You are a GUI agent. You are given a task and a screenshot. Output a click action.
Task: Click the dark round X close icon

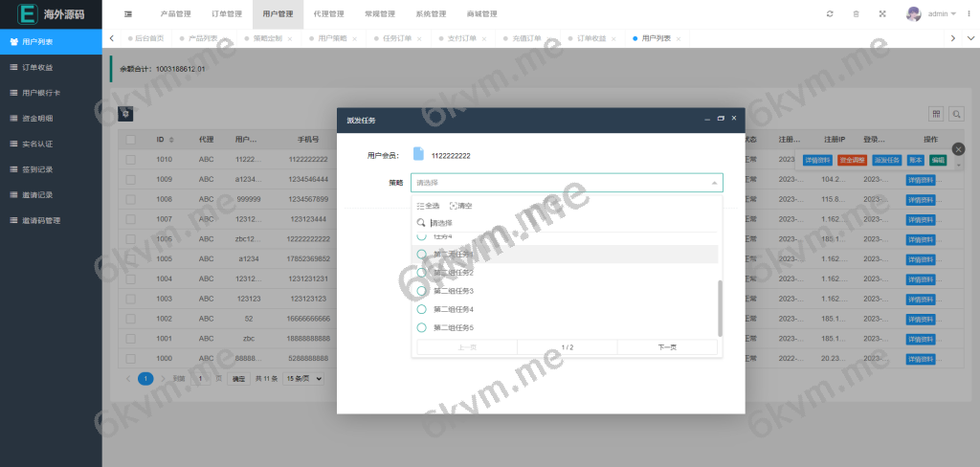point(958,149)
